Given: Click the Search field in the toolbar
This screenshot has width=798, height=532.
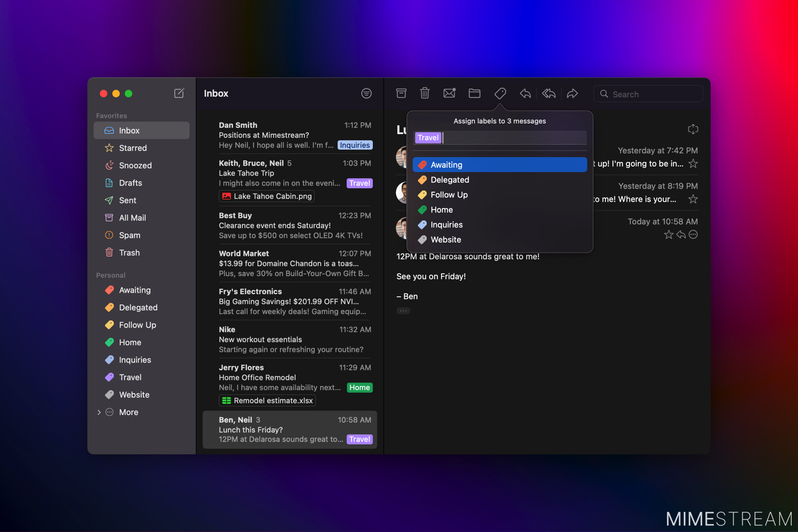Looking at the screenshot, I should [648, 94].
